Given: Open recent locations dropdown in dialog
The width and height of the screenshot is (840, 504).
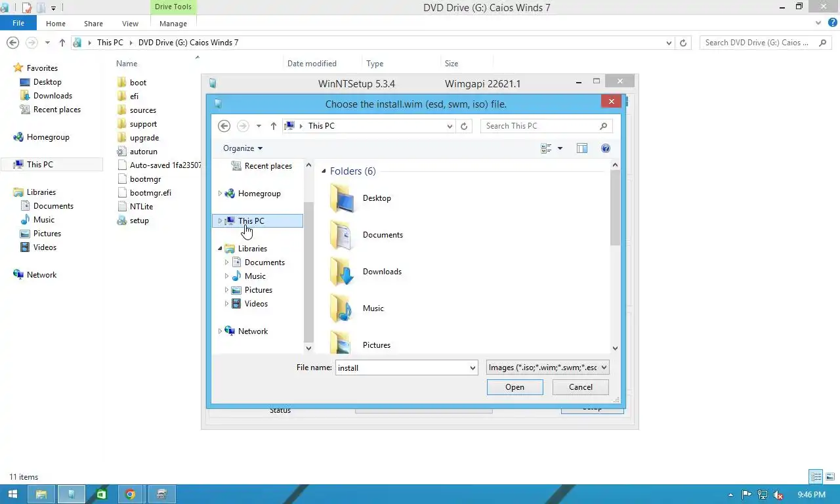Looking at the screenshot, I should pos(259,126).
